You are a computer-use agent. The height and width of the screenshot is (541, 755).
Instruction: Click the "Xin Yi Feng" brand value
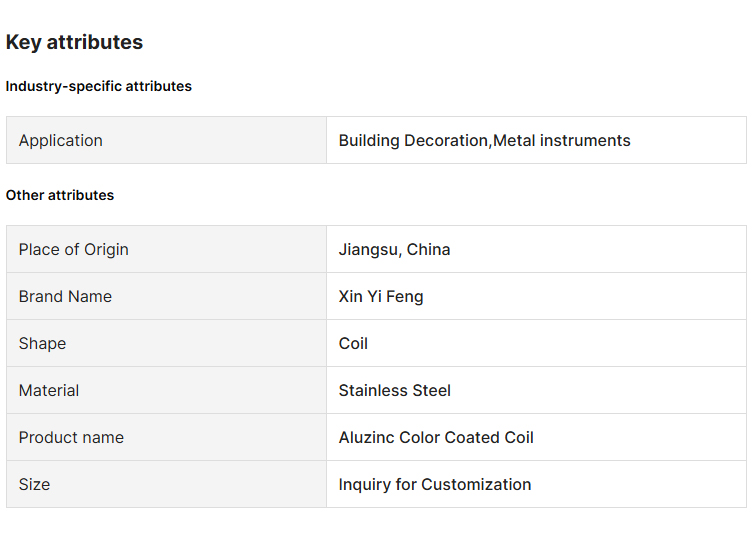pos(381,296)
